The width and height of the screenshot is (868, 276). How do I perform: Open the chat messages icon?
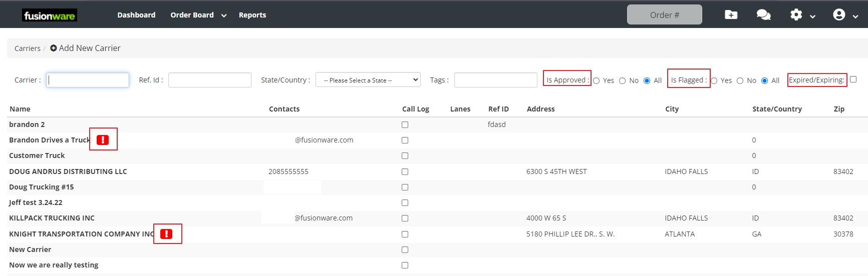pyautogui.click(x=763, y=15)
